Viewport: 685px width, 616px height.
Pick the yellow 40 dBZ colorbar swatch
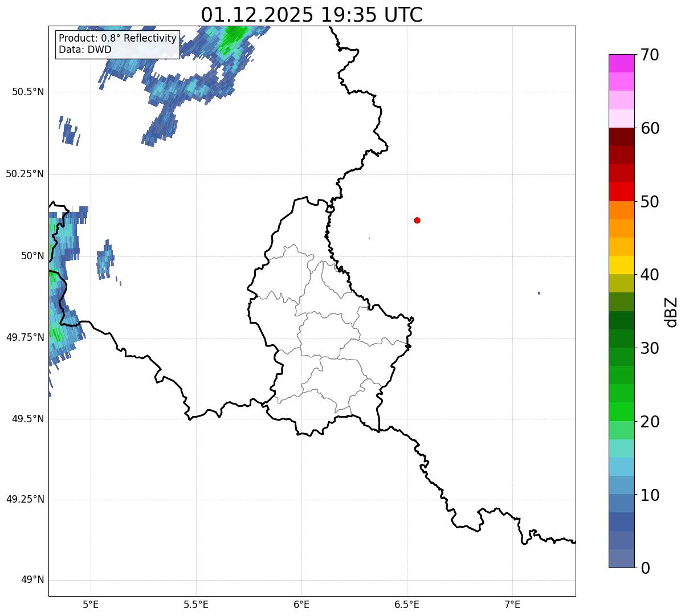[x=621, y=265]
